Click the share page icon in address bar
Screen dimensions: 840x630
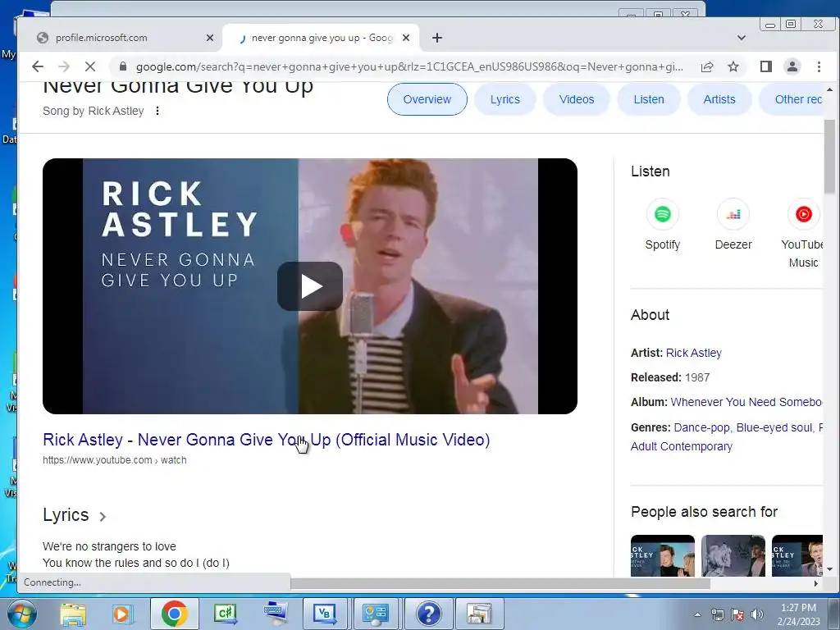pos(707,66)
